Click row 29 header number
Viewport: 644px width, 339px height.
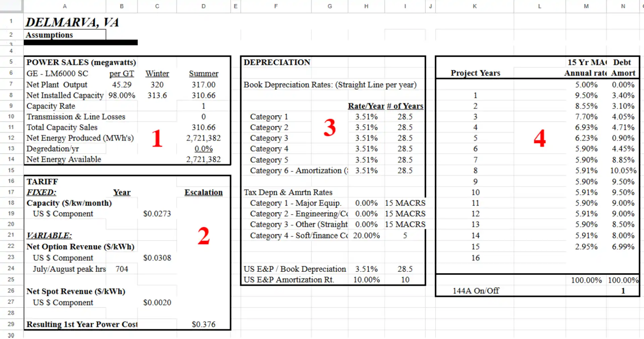point(11,324)
